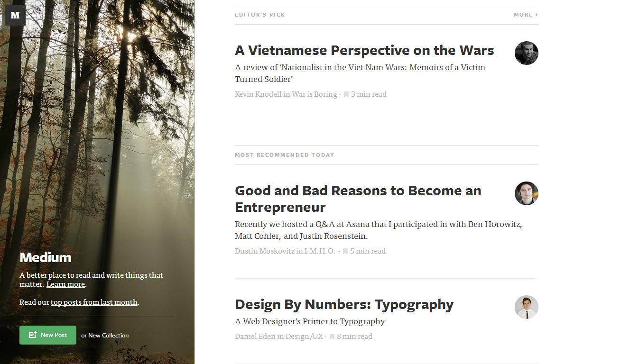Open top posts from last month
639x364 pixels.
(94, 302)
